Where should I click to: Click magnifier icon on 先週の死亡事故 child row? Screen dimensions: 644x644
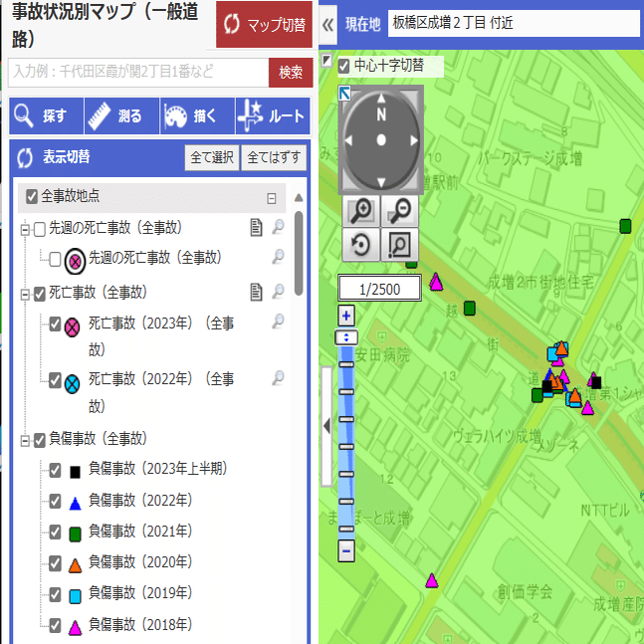coord(278,257)
